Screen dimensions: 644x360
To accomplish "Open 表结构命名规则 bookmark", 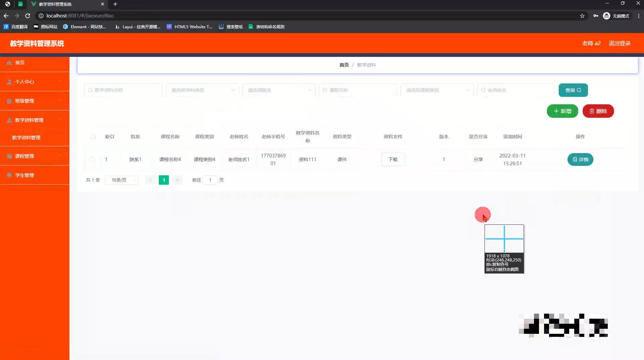I will pos(266,27).
